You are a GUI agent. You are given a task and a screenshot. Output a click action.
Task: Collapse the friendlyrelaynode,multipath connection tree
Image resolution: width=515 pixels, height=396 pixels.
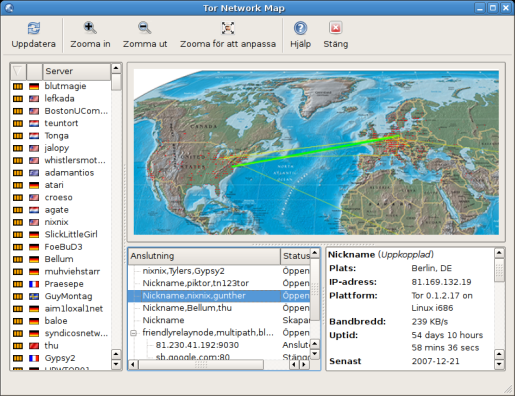pyautogui.click(x=134, y=333)
